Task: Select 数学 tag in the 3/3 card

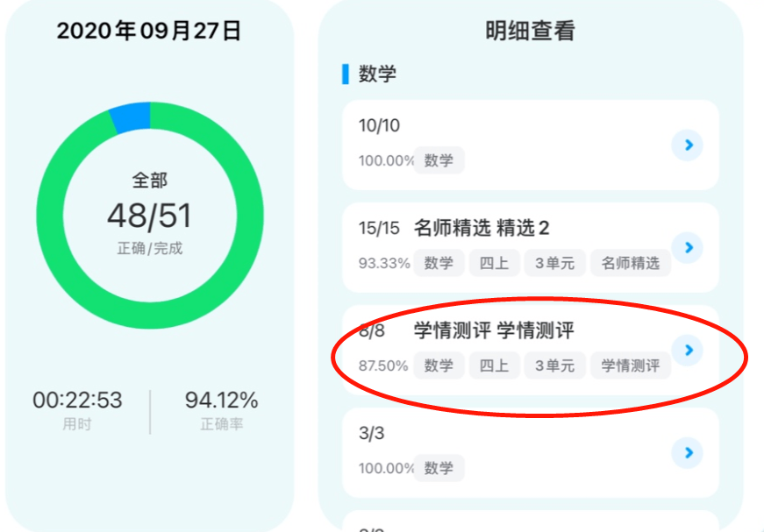Action: (439, 468)
